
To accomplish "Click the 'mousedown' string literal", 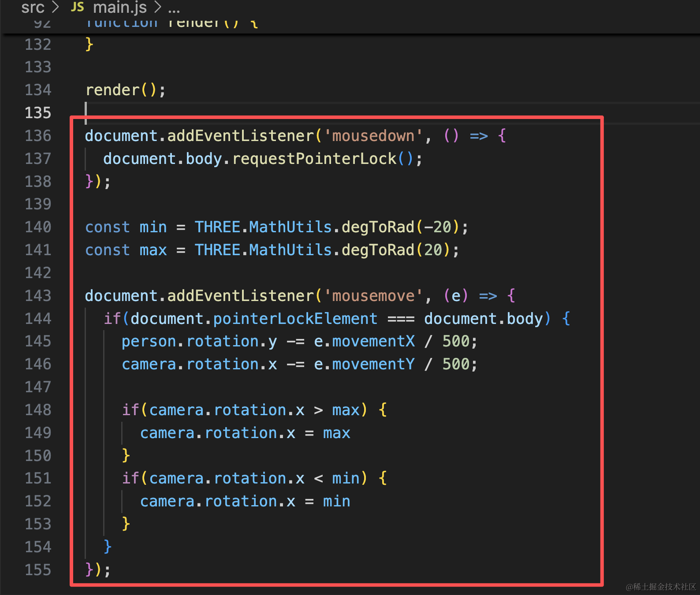I will pyautogui.click(x=373, y=136).
